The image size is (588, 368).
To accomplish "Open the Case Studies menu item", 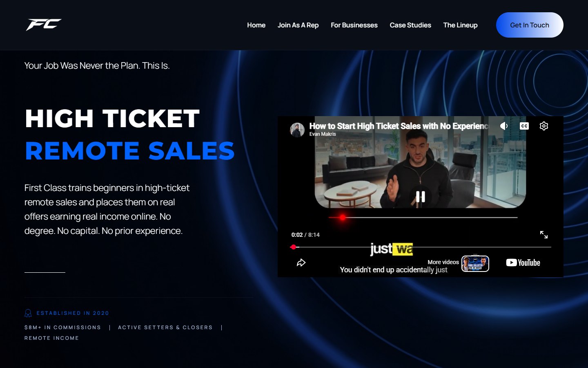I will [410, 25].
